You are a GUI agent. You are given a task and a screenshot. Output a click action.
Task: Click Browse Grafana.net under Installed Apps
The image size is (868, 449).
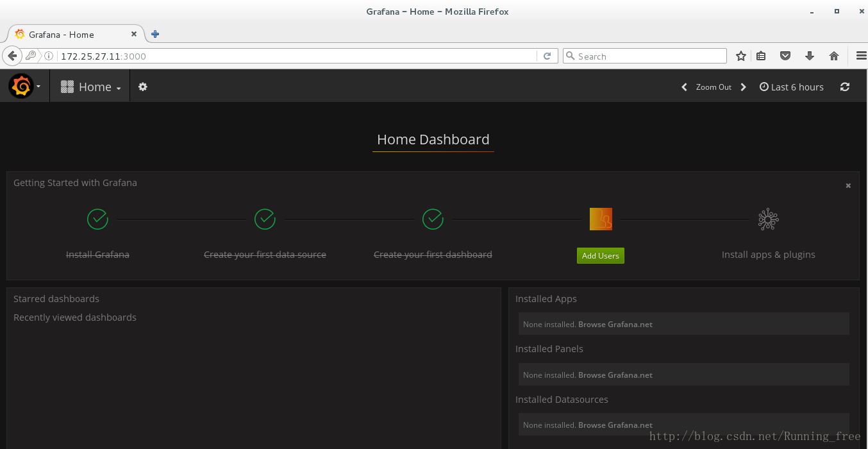pos(615,324)
